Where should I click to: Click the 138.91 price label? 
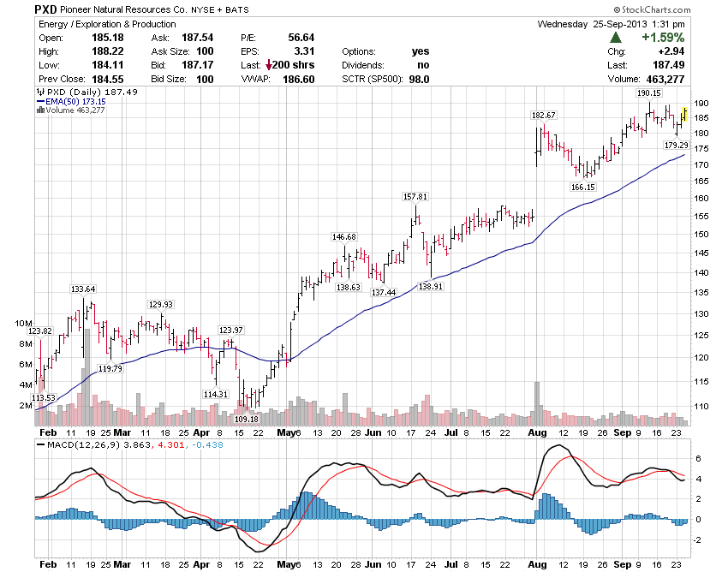431,287
